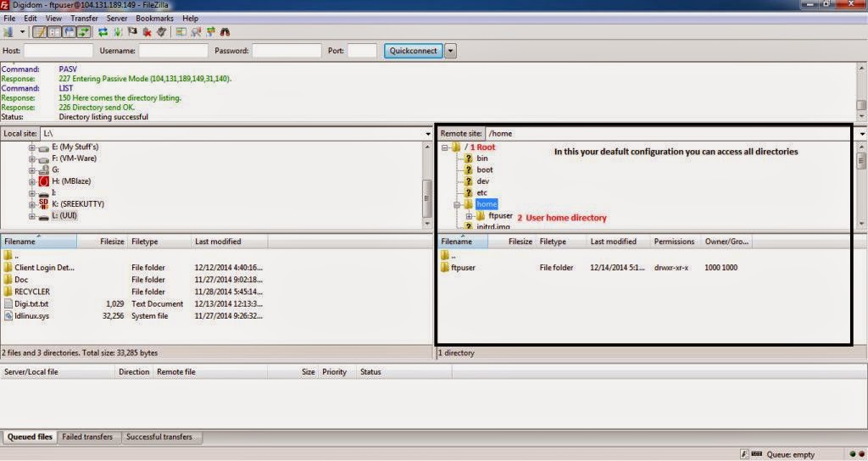Sort remote list by Owner/Group column
The image size is (868, 461).
(726, 242)
